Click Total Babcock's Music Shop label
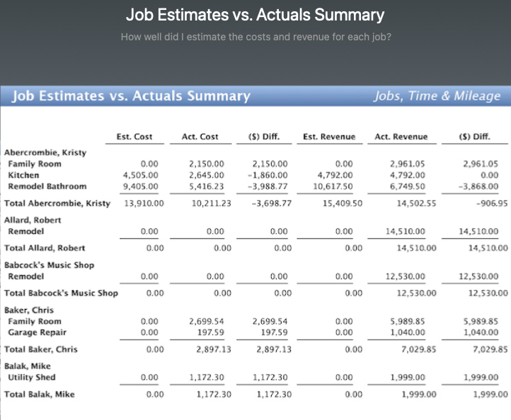 61,293
